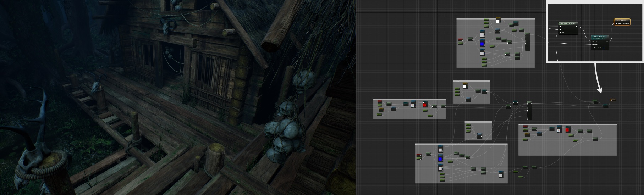Select tall black node in the graph center
Viewport: 644px width, 195px height.
[529, 111]
